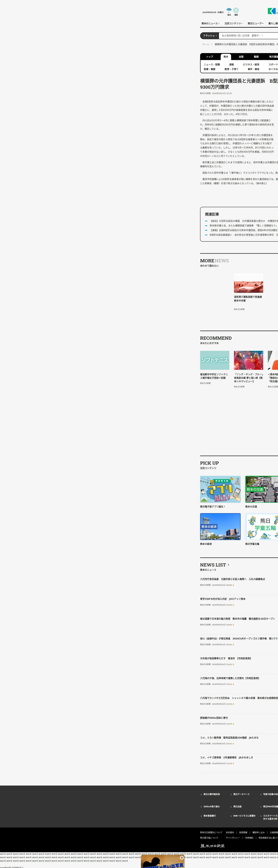Open the footer link NIB〜ビジネスに新聞を
This screenshot has height=868, width=278.
[245, 816]
